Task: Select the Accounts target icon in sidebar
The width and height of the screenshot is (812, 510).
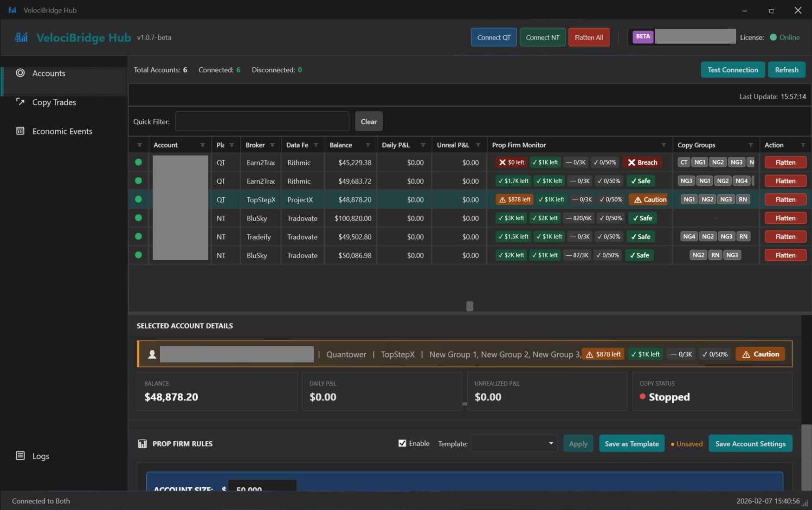Action: coord(20,73)
